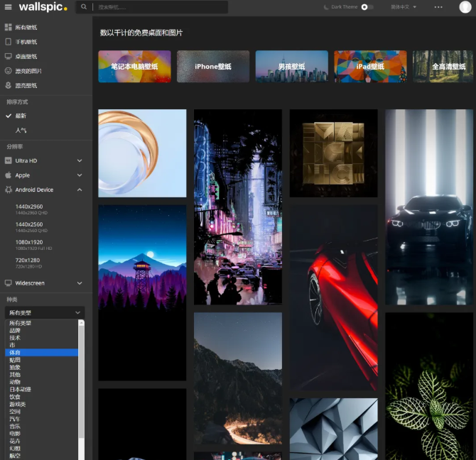This screenshot has height=460, width=476.
Task: Open the 男孩壁纸 category card
Action: tap(292, 67)
